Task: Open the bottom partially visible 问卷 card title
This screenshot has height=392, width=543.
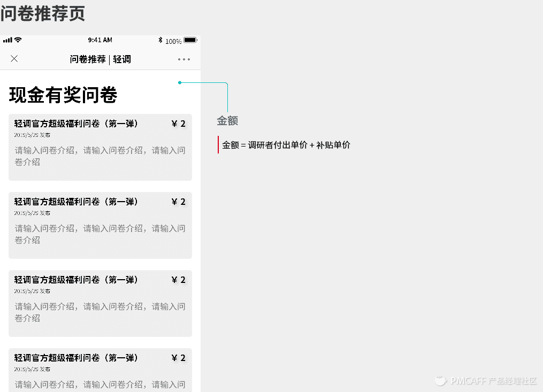Action: point(76,358)
